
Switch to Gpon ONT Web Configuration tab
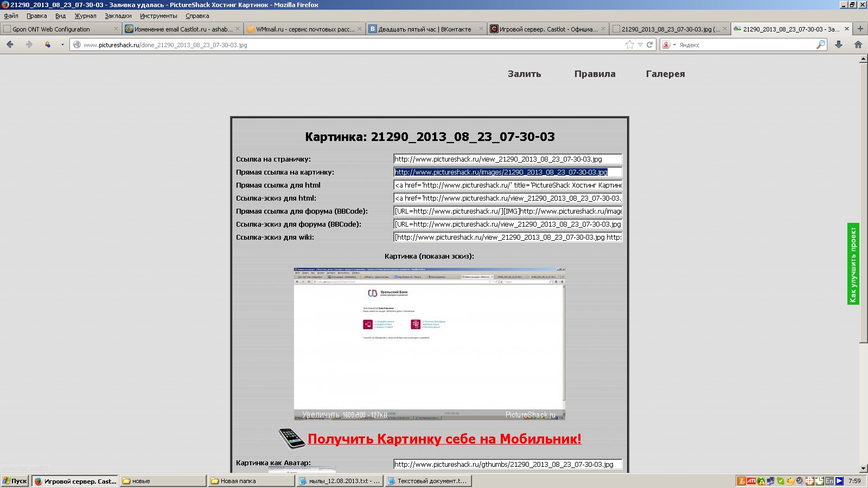[x=60, y=29]
